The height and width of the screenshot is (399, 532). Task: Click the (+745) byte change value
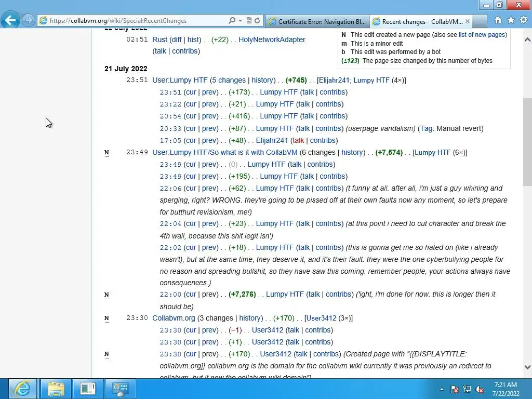(296, 80)
